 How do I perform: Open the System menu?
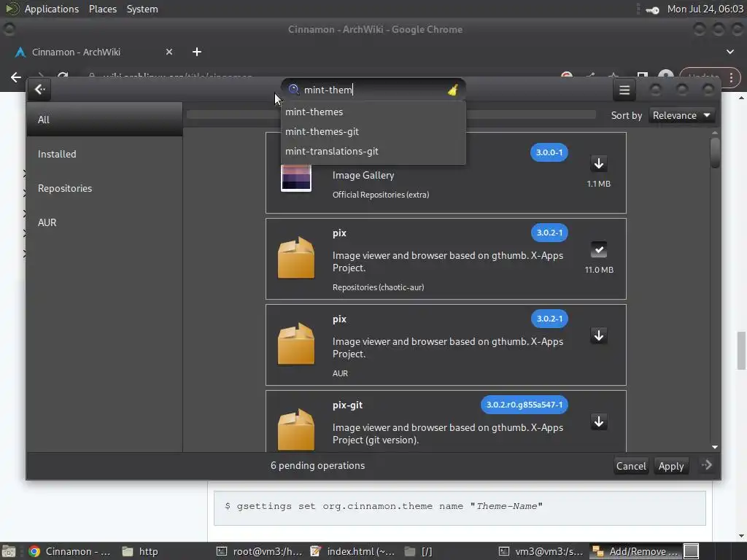[x=142, y=9]
